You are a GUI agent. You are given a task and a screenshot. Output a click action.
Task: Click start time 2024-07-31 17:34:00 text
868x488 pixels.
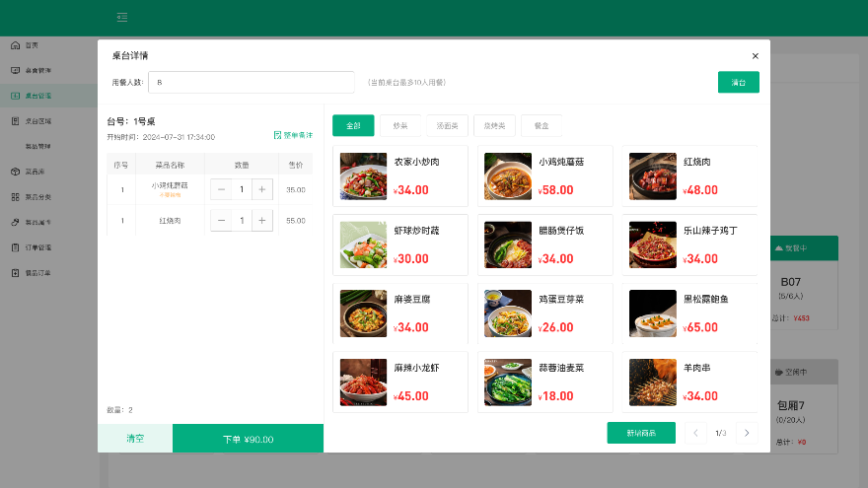pos(179,137)
